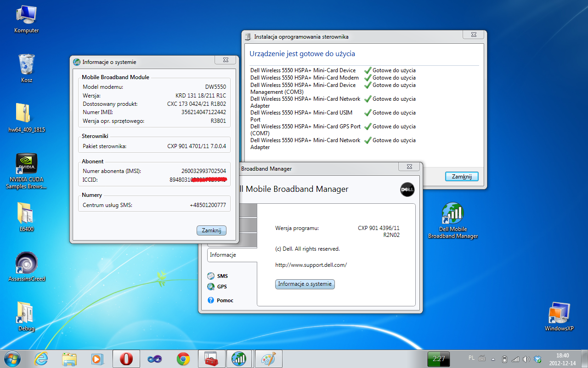
Task: Open Windows Explorer from the taskbar
Action: click(x=69, y=359)
